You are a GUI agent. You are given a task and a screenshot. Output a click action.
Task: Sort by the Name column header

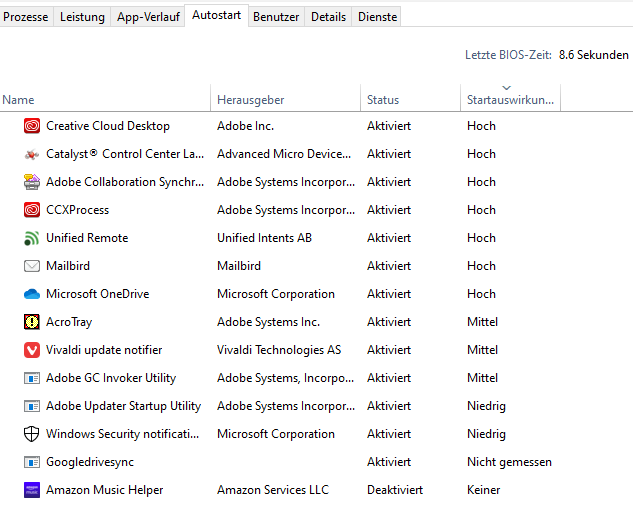coord(105,98)
